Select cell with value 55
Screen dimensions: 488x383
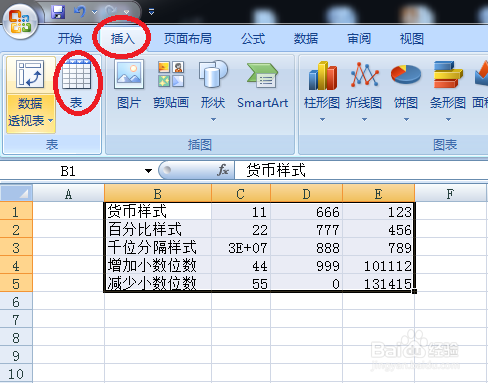click(x=241, y=283)
